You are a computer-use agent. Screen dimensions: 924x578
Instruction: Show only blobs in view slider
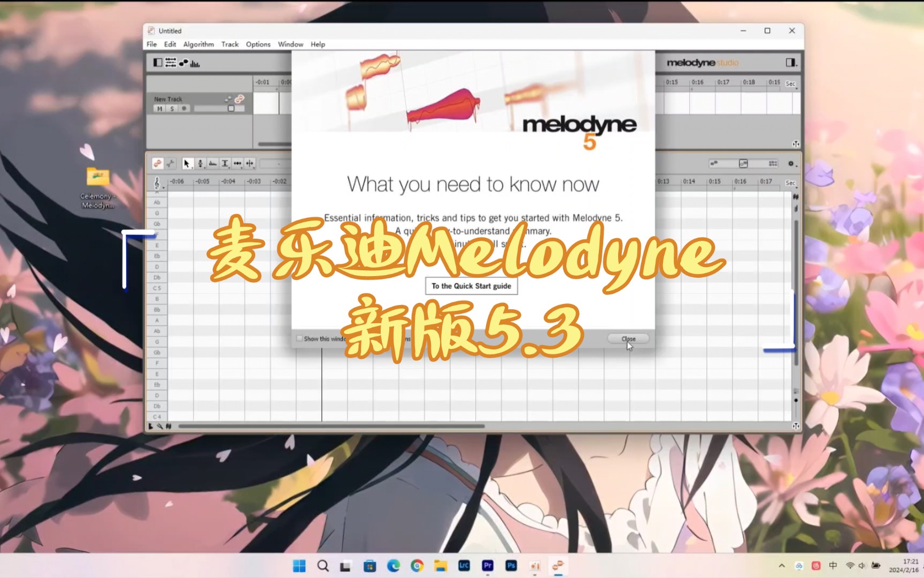click(714, 163)
